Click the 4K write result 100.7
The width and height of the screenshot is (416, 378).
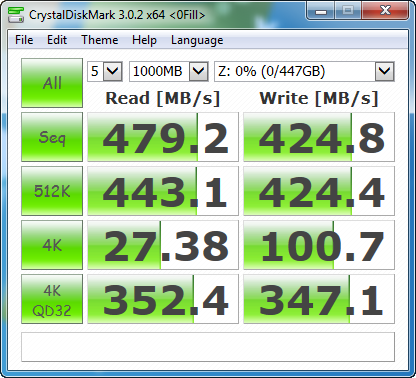tap(319, 245)
